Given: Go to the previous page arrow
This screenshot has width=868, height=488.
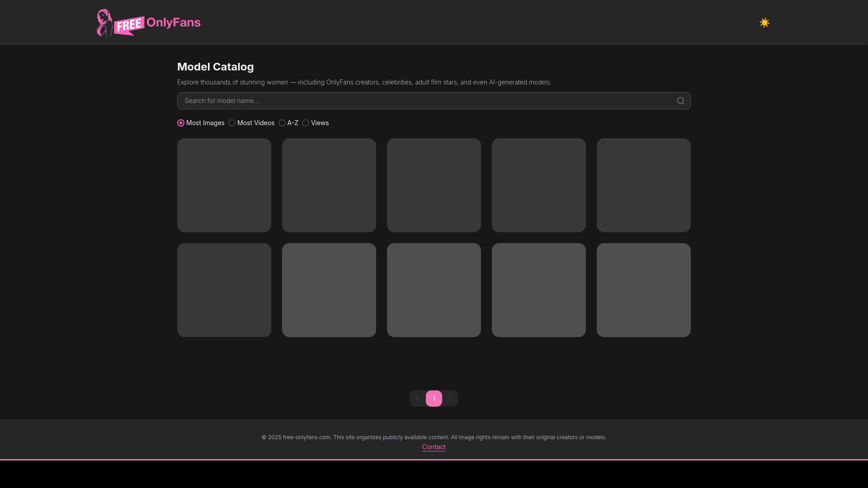Looking at the screenshot, I should [418, 399].
